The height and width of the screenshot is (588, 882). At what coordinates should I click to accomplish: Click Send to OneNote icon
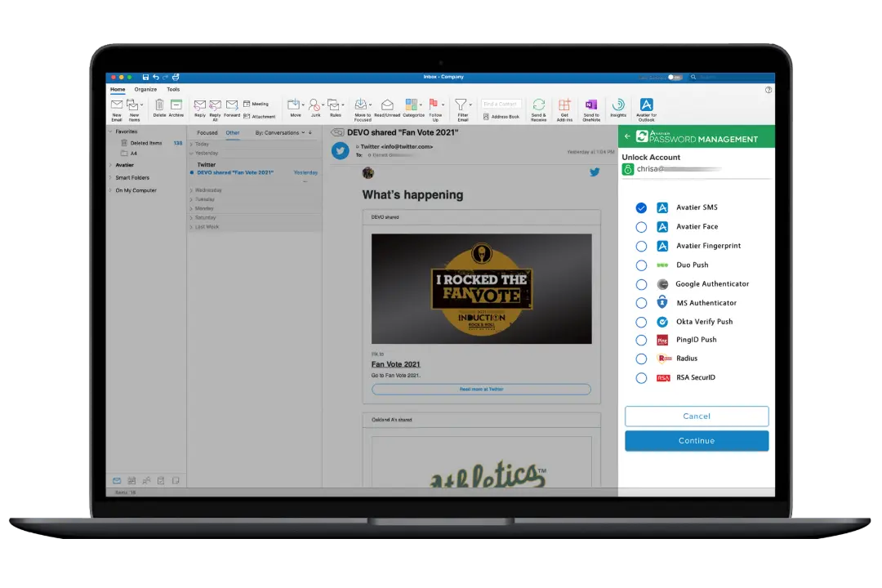(x=591, y=105)
